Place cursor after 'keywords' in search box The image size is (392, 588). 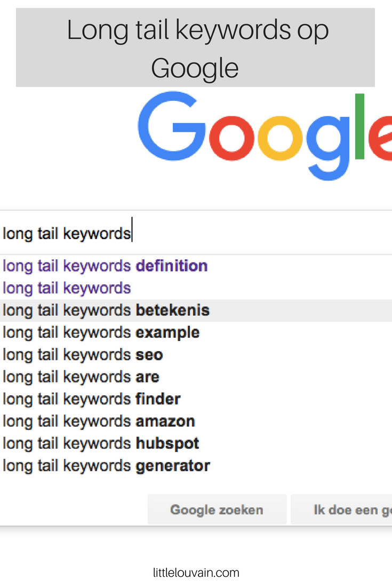click(132, 232)
